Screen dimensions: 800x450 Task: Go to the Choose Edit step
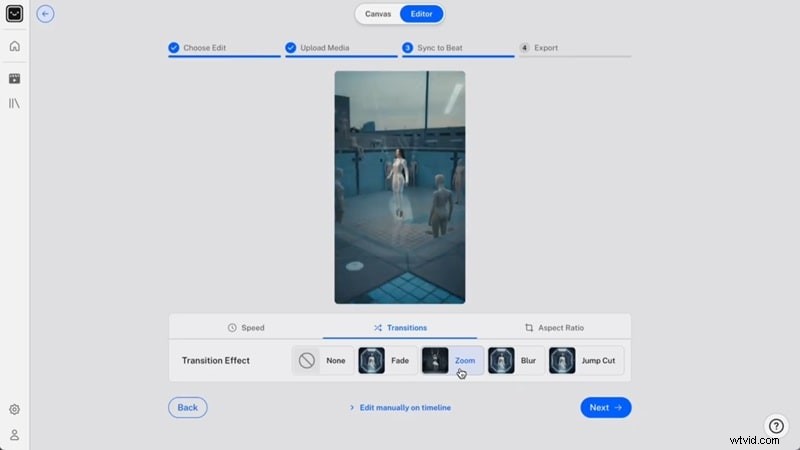point(203,48)
